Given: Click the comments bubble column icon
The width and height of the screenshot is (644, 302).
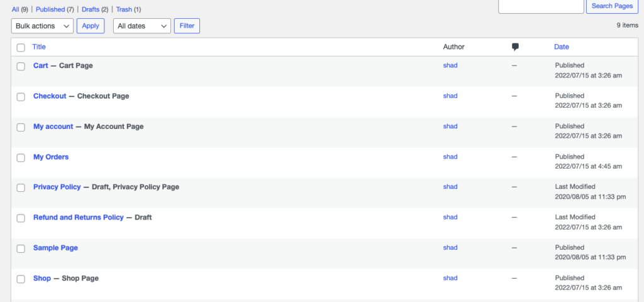Looking at the screenshot, I should pyautogui.click(x=515, y=47).
